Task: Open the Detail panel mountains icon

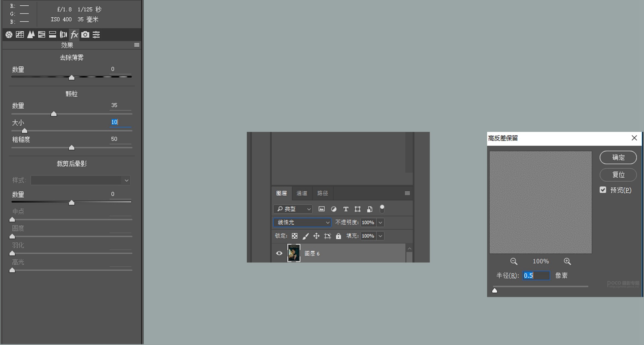Action: tap(31, 35)
